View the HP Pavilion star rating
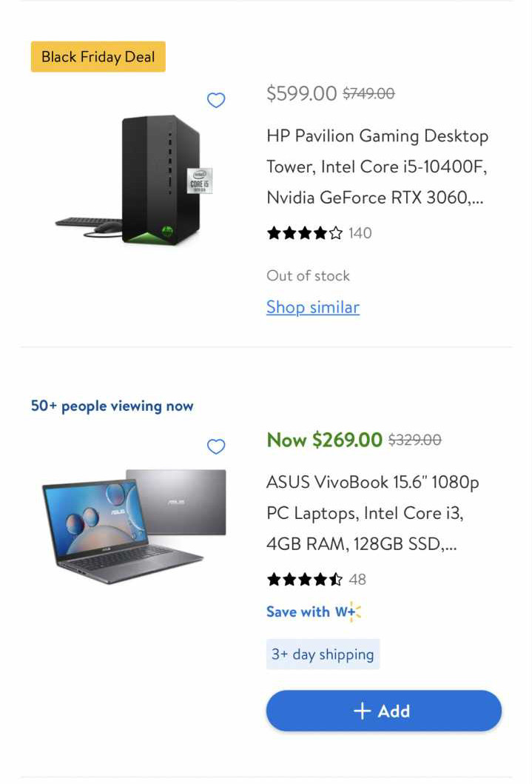 305,233
